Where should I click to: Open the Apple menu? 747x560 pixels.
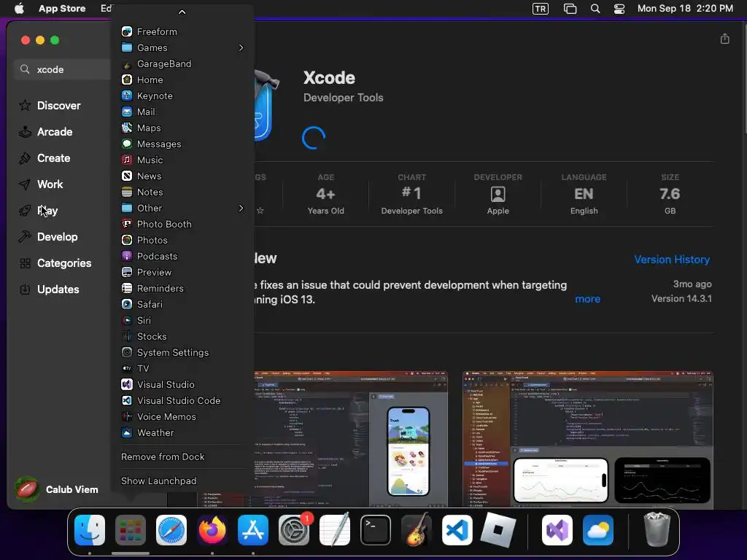pos(19,9)
